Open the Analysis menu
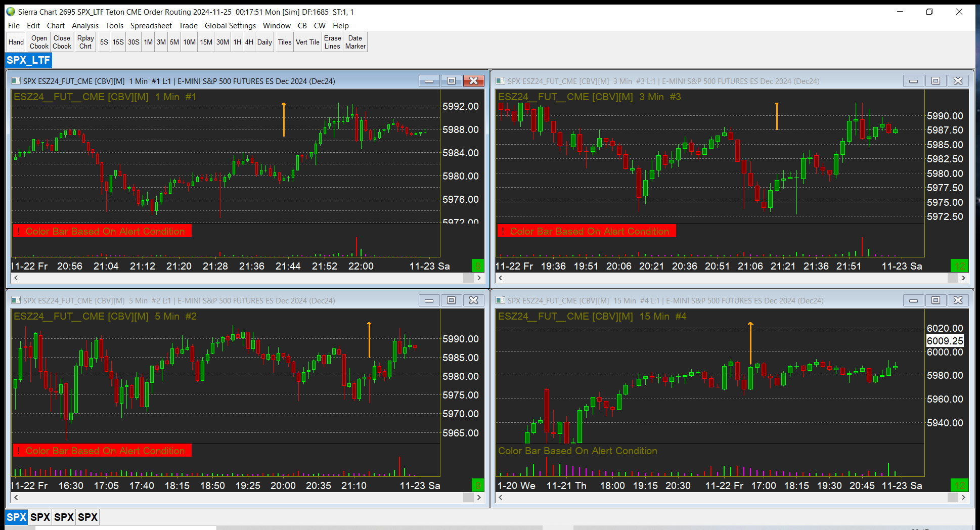This screenshot has height=530, width=980. pos(85,26)
